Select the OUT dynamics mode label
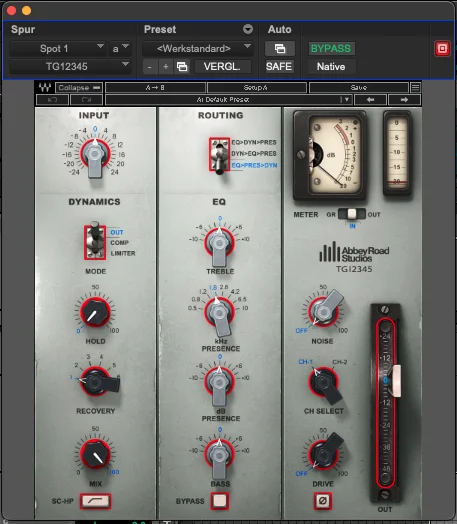This screenshot has height=524, width=457. pos(117,232)
